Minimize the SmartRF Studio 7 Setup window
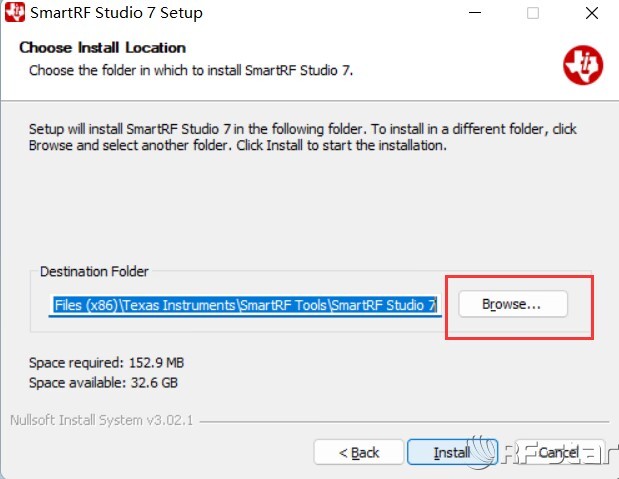The width and height of the screenshot is (619, 479). [x=478, y=13]
